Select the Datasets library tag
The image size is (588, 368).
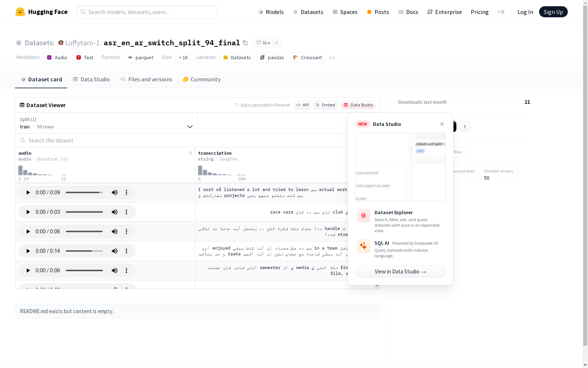coord(237,57)
